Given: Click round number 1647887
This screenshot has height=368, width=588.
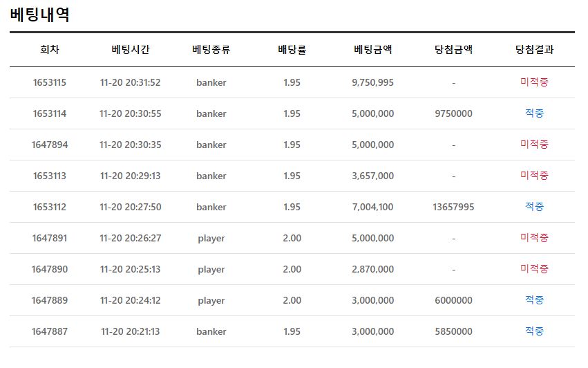Looking at the screenshot, I should (50, 331).
